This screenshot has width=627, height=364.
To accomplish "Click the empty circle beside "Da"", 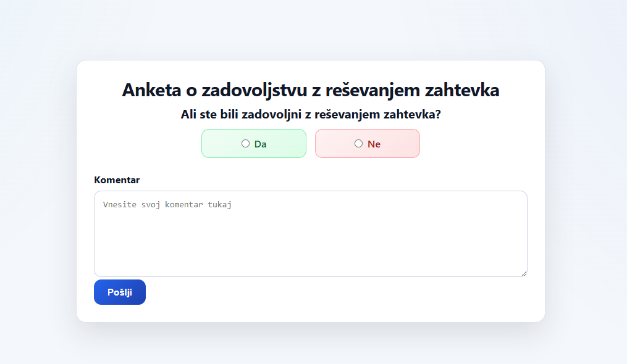I will coord(245,144).
